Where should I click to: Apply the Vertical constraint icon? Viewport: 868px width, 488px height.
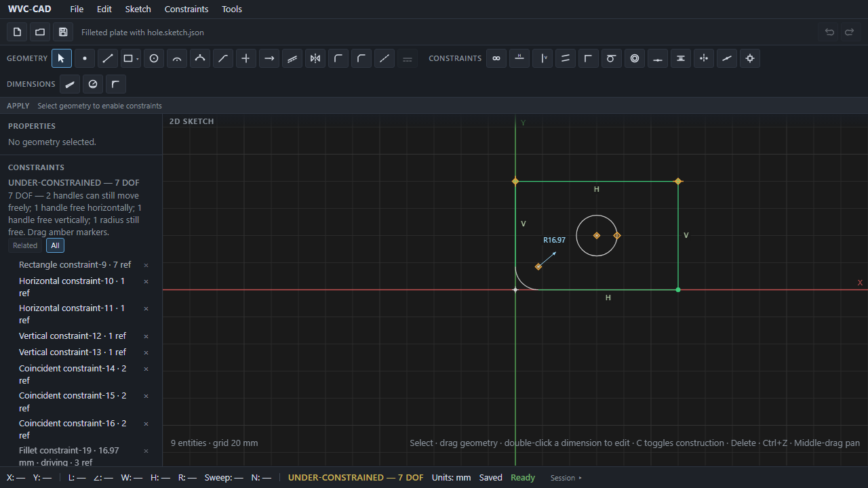click(x=542, y=58)
